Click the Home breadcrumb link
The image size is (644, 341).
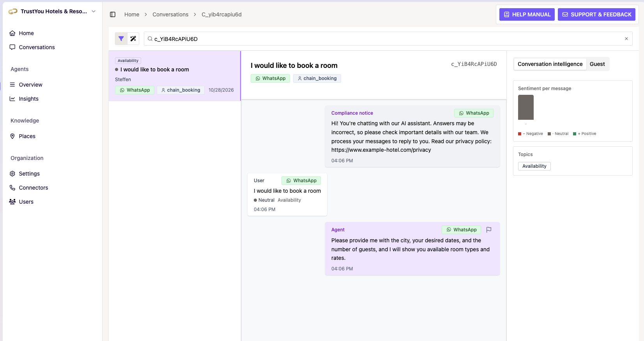coord(132,14)
